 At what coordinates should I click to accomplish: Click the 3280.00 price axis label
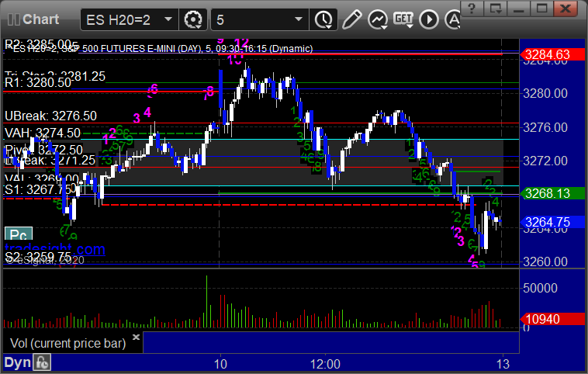[545, 93]
